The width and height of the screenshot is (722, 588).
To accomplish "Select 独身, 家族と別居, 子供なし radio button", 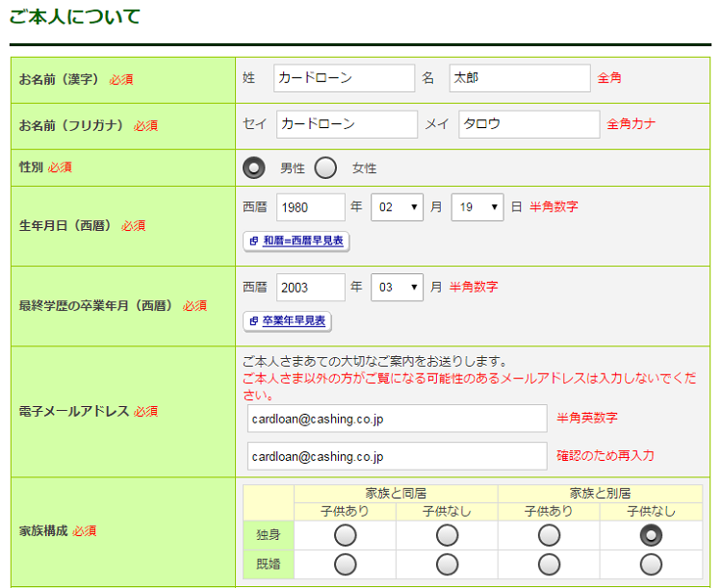I will coord(651,535).
